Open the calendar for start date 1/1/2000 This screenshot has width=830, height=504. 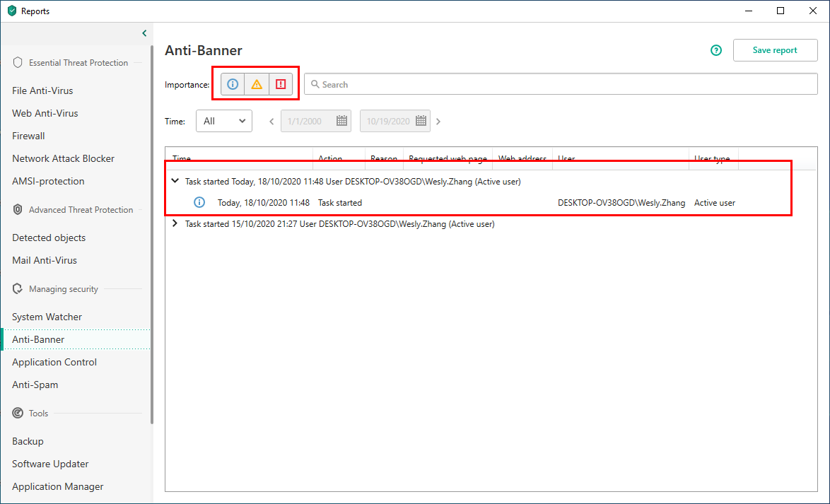[x=342, y=121]
